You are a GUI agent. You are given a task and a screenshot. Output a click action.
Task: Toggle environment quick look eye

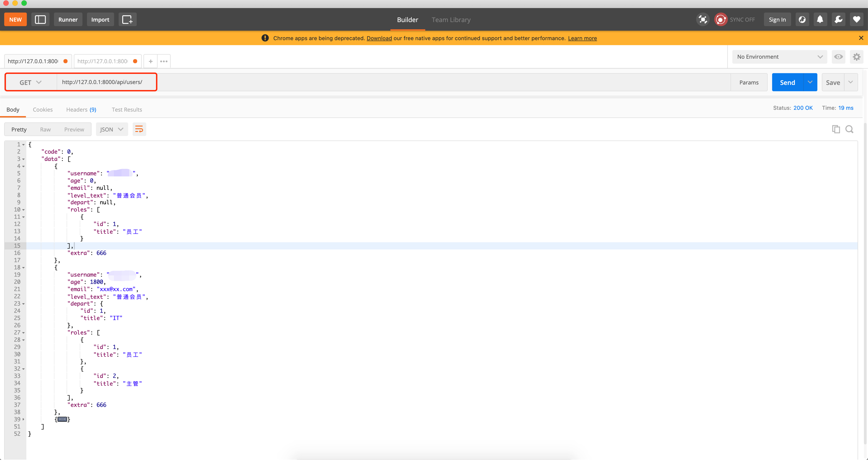(838, 56)
